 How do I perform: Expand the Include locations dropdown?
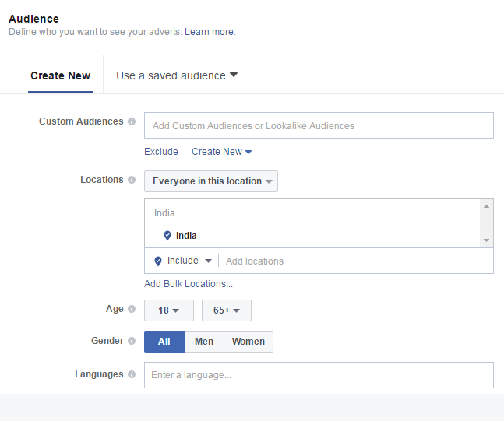click(x=189, y=261)
